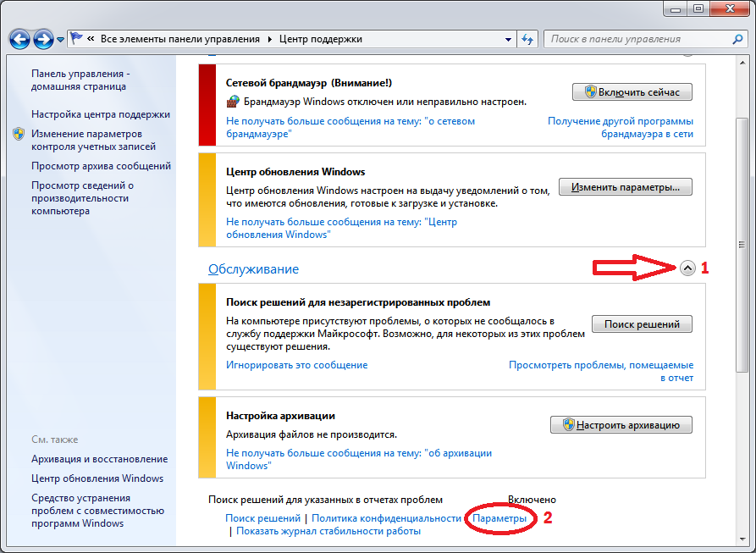
Task: Open Настройка центра поддержки sidebar link
Action: click(x=101, y=114)
